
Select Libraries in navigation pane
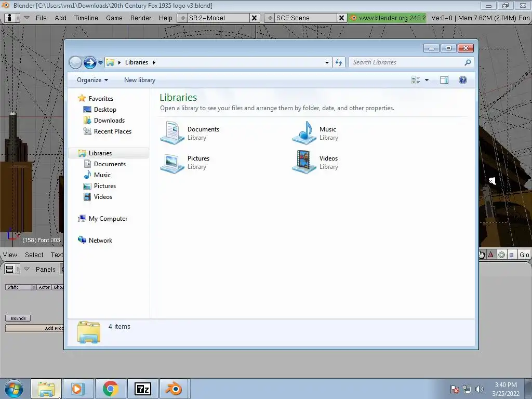click(109, 153)
